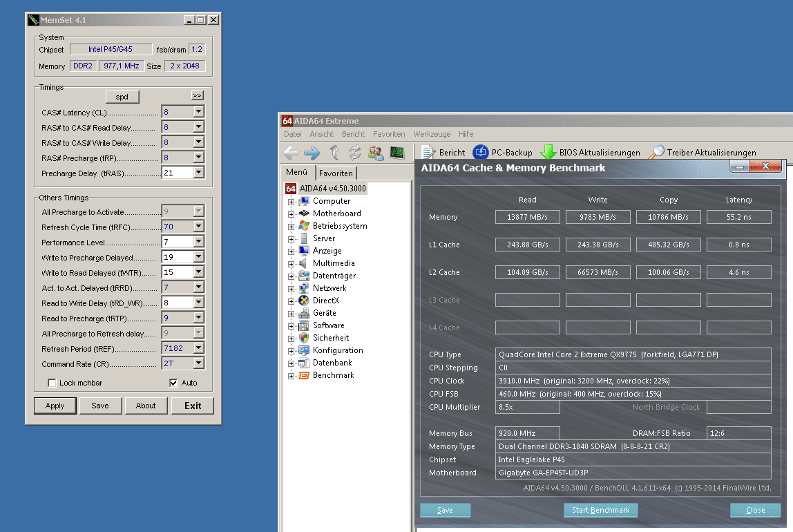Click the spd button in MemSet Timings
Screen dimensions: 793x532
[122, 97]
